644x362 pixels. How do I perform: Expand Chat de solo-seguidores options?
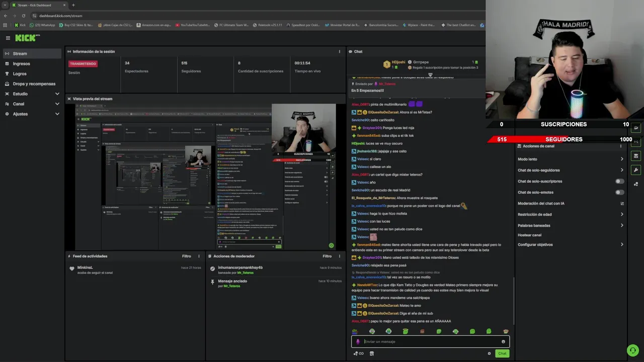tap(622, 170)
